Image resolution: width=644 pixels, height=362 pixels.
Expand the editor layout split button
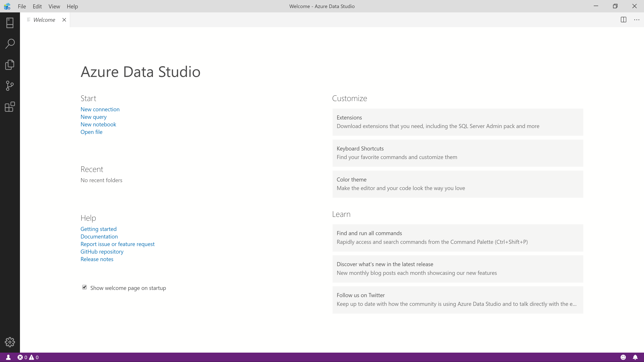(624, 19)
